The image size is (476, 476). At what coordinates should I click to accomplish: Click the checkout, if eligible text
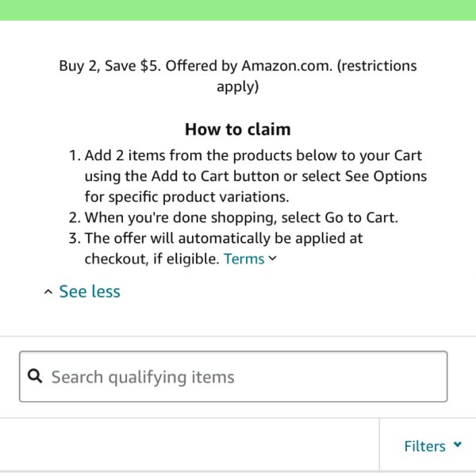(152, 259)
